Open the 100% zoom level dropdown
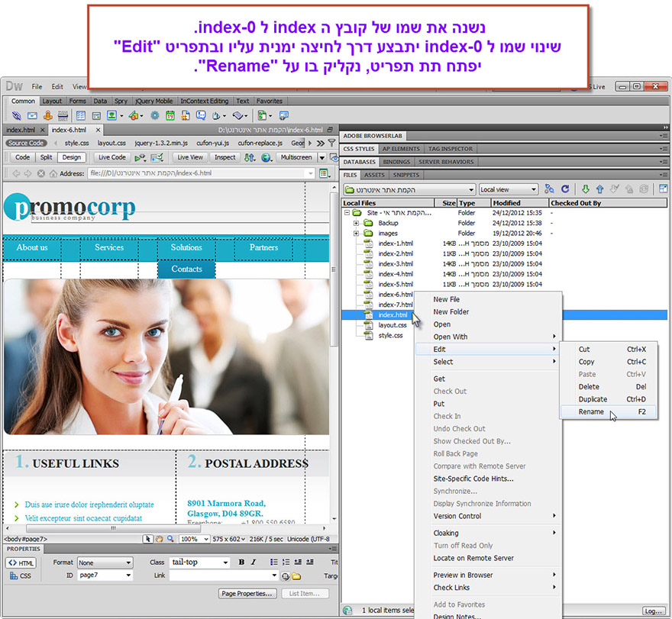Screen dimensions: 672x619 [x=194, y=539]
